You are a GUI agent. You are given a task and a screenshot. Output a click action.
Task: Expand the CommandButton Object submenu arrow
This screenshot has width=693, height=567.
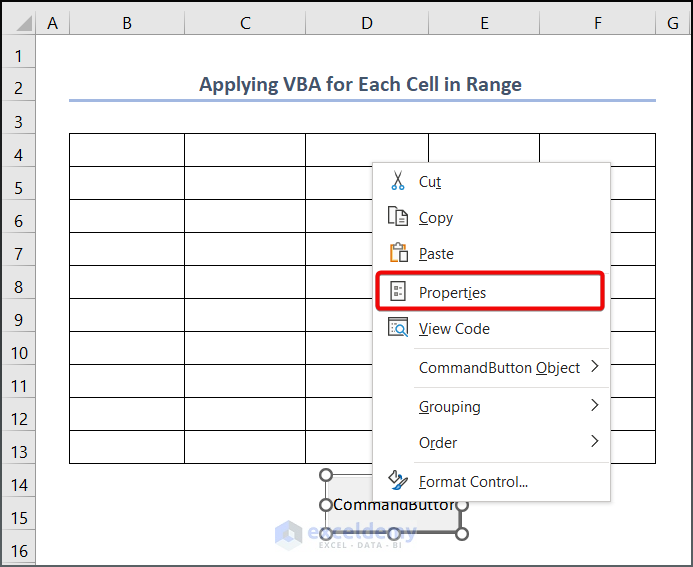(x=594, y=367)
